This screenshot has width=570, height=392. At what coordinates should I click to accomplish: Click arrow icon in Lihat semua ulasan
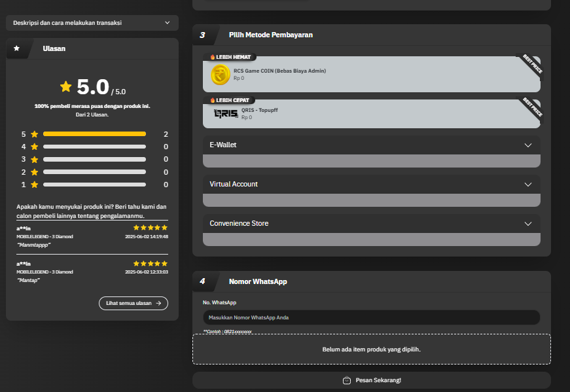[158, 304]
